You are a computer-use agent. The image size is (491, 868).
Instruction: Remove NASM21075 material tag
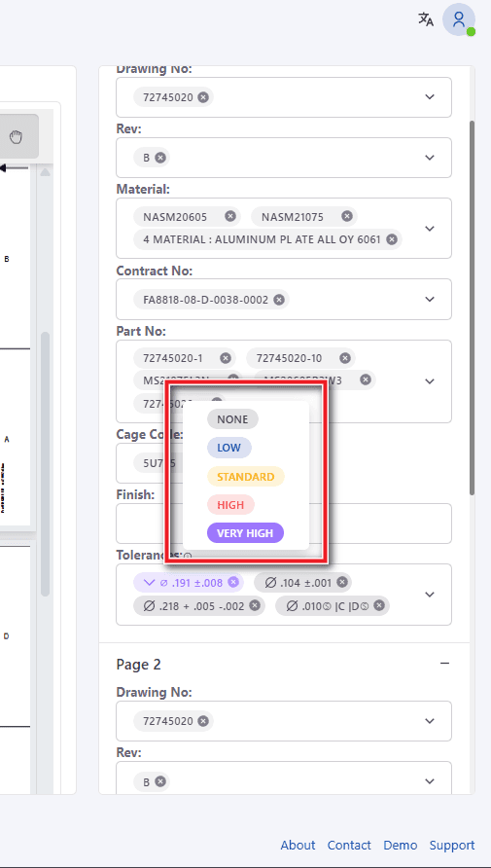point(347,216)
